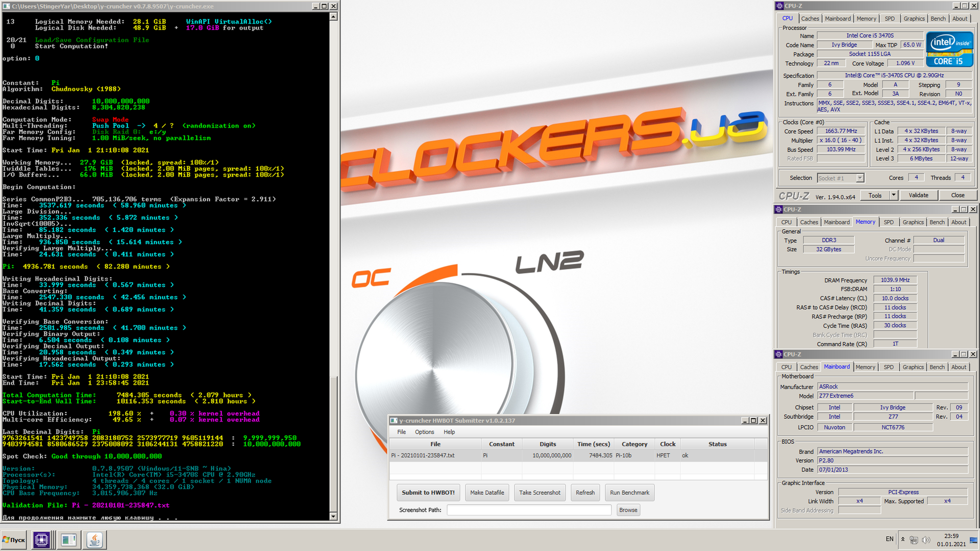Open Mainboard tab in top CPU-Z window

[838, 18]
